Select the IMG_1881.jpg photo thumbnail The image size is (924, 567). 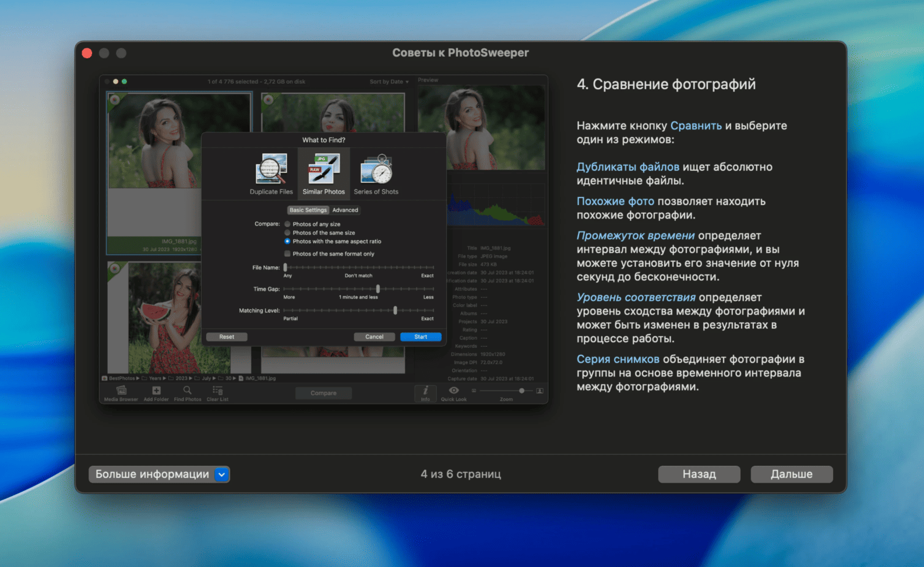pos(179,174)
